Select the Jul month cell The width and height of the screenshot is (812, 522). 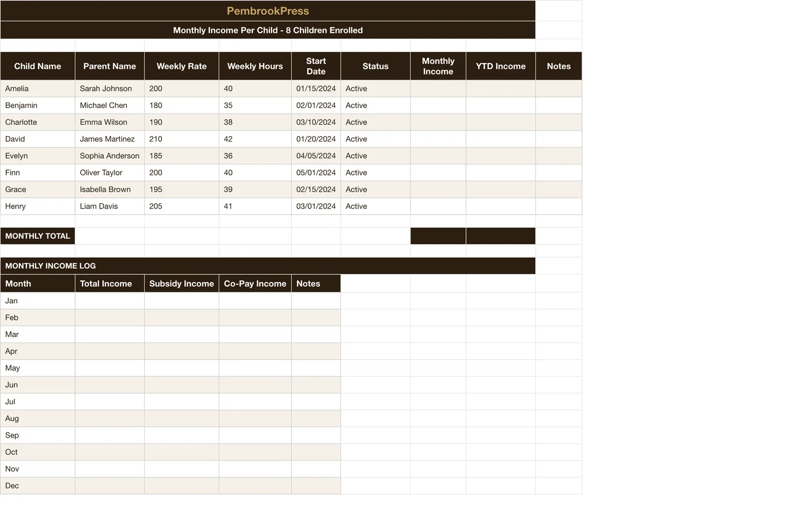(x=38, y=401)
